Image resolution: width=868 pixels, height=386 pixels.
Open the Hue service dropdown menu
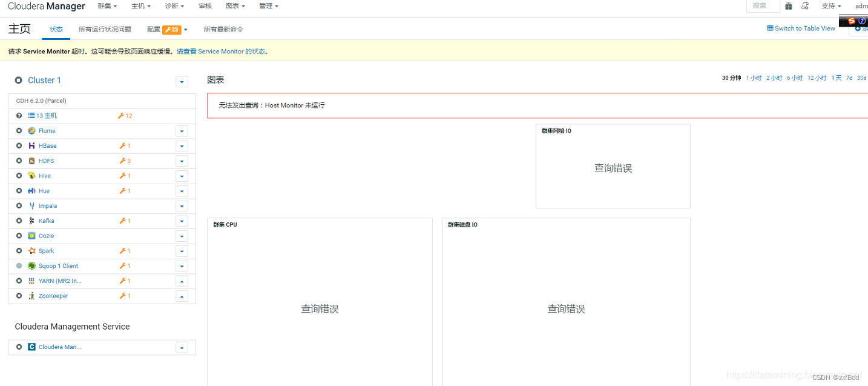tap(182, 191)
